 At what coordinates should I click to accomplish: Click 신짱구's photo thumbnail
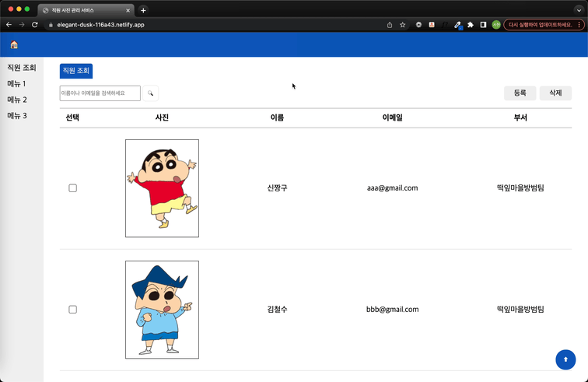pos(162,188)
